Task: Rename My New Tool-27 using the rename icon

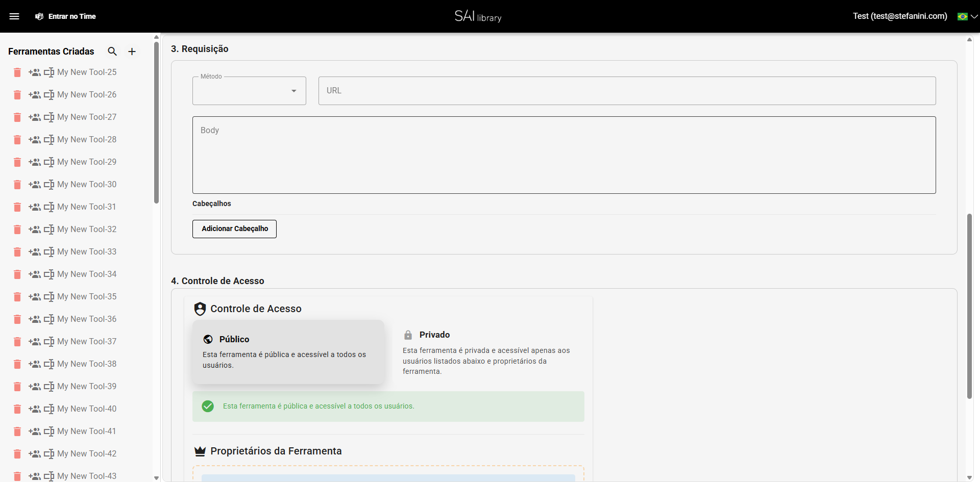Action: [50, 117]
